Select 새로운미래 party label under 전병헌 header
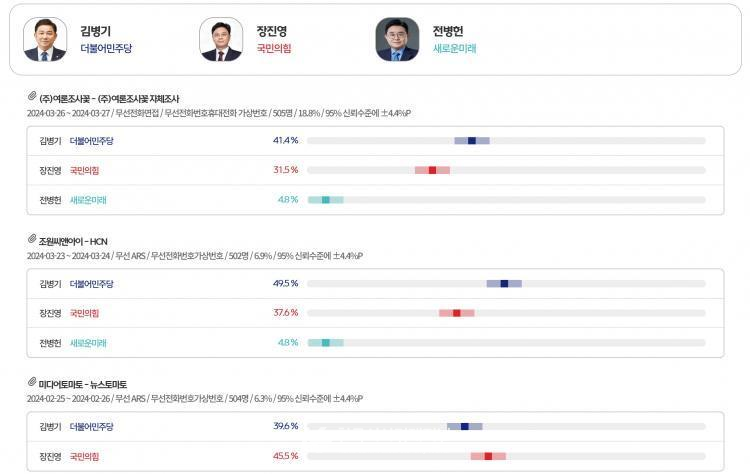The image size is (750, 474). point(454,48)
